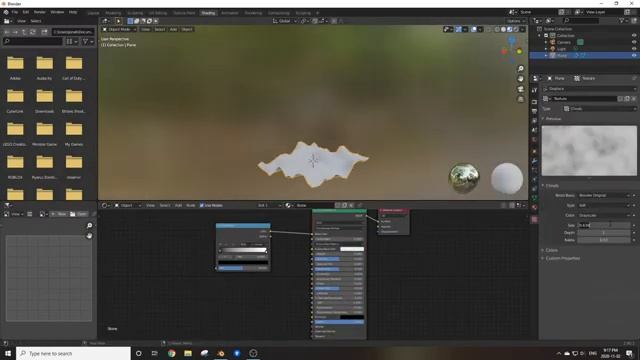Hide the Collection in outliner

click(634, 36)
